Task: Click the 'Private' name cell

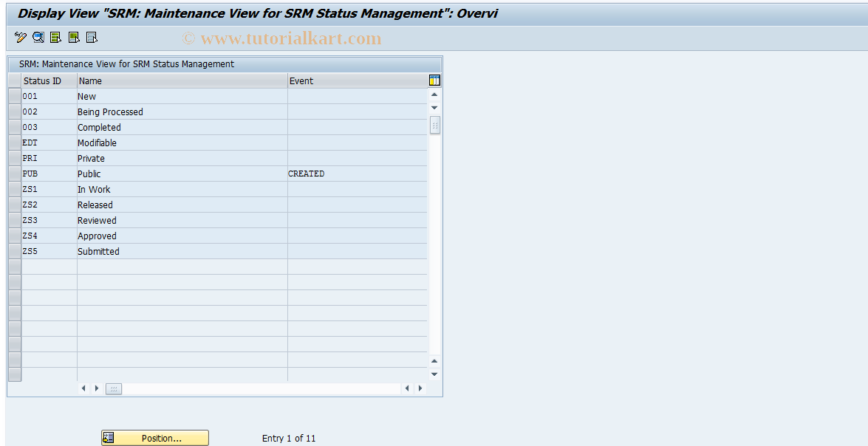Action: pyautogui.click(x=182, y=158)
